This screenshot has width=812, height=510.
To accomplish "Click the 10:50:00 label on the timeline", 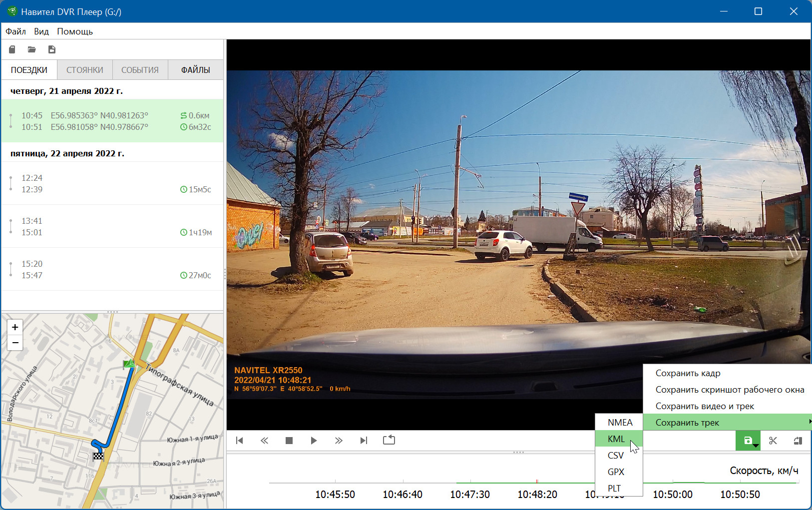I will click(673, 495).
